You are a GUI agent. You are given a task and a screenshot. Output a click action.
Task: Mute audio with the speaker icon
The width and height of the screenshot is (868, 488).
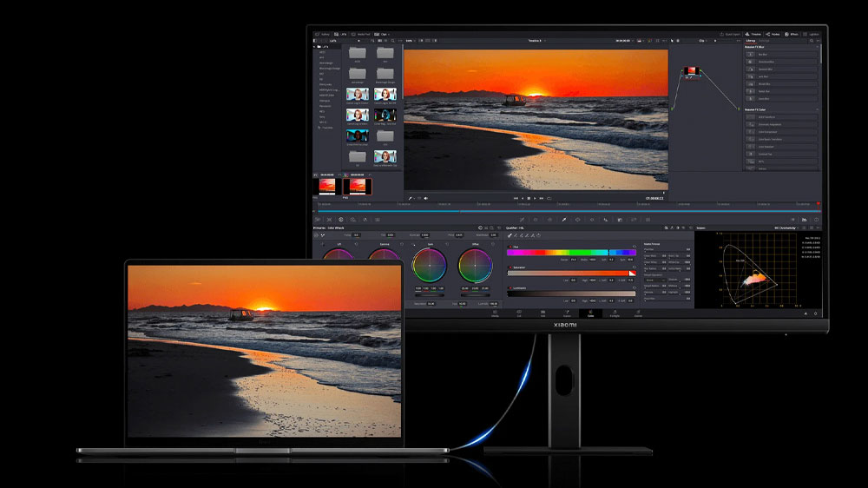425,198
